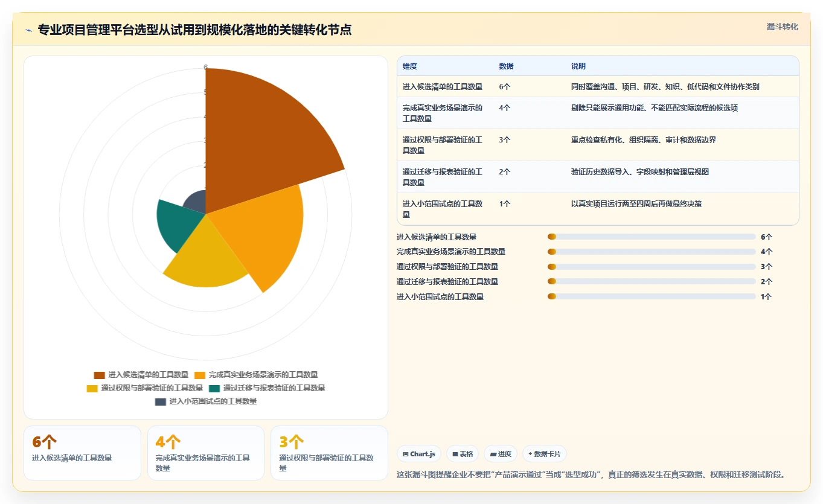This screenshot has height=504, width=823.
Task: Click description 重点检查私有化、组织隔离、审计和数据边界
Action: pos(644,140)
